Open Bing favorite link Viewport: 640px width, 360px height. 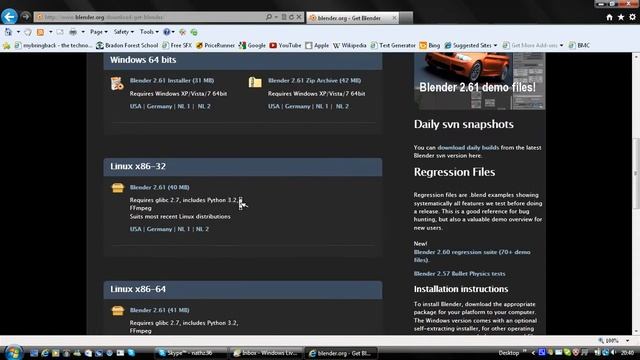click(x=430, y=46)
